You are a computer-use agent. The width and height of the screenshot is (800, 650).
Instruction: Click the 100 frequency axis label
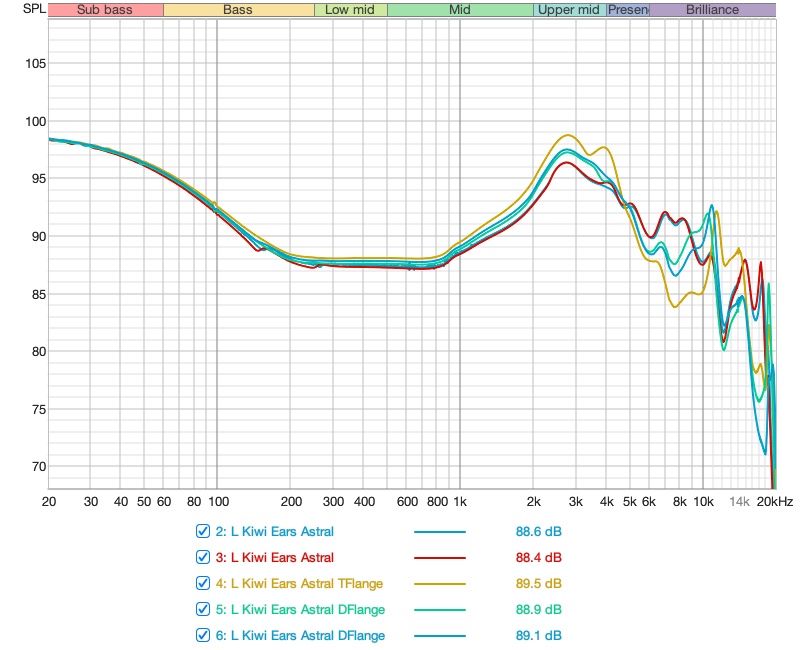[218, 502]
